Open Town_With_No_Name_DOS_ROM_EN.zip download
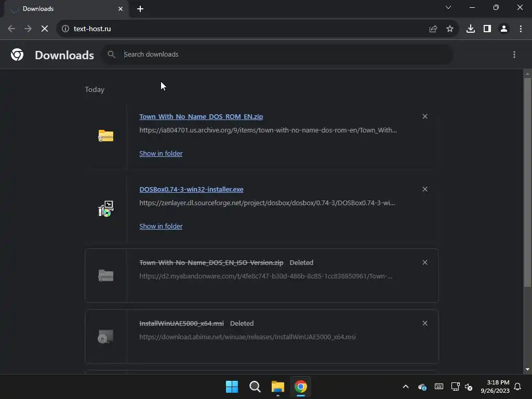 tap(201, 117)
